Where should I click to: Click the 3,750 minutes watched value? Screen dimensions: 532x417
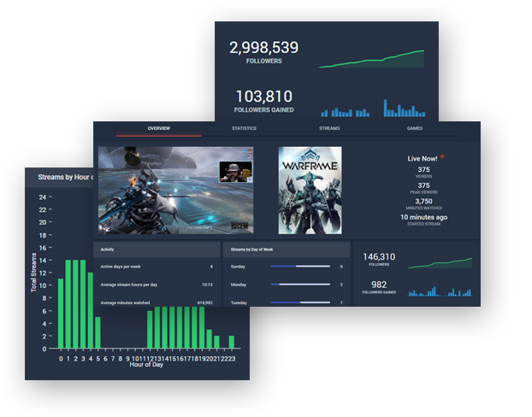coord(423,202)
